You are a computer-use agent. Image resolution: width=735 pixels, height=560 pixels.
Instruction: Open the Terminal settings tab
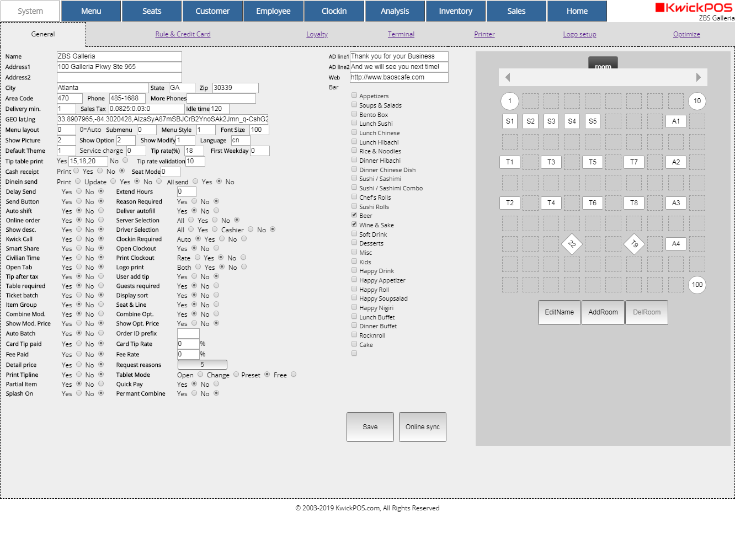pos(401,34)
